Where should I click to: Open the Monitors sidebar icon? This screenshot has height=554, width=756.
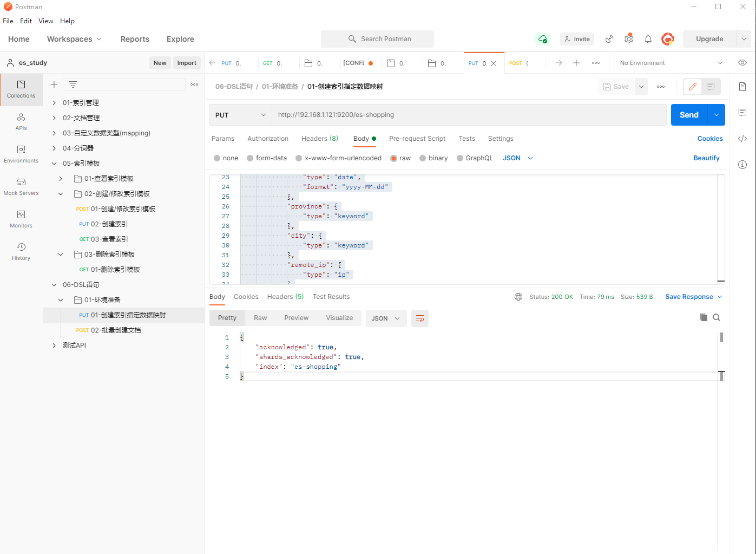coord(21,219)
